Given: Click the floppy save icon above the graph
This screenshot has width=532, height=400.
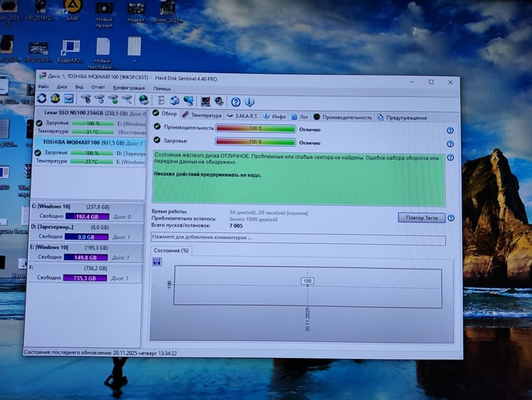Looking at the screenshot, I should pos(157,262).
